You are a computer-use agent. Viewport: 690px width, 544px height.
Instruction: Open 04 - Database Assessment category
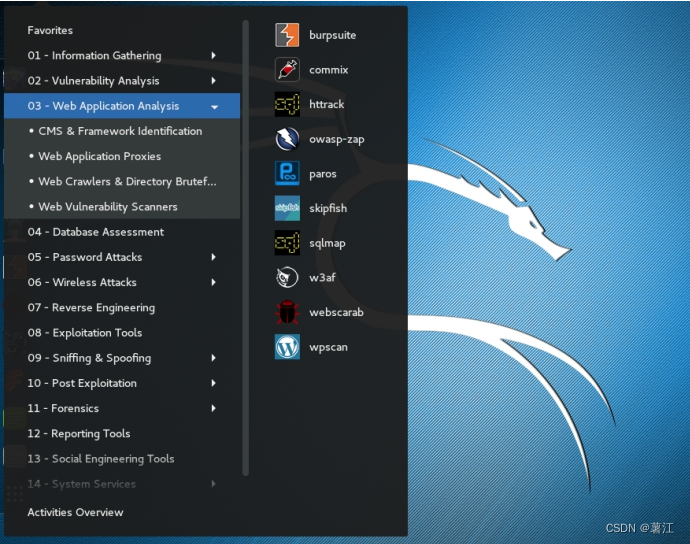tap(122, 232)
